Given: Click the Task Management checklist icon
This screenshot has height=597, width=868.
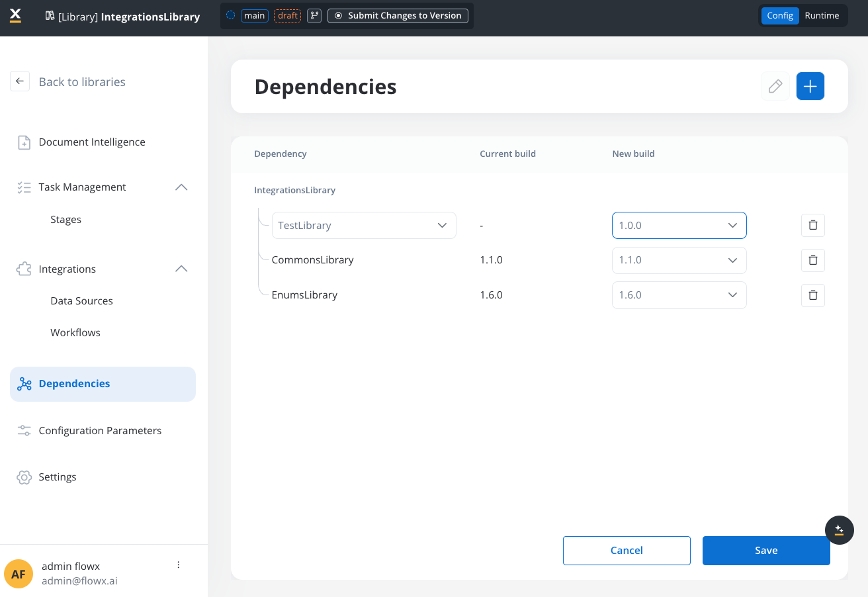Looking at the screenshot, I should [24, 187].
